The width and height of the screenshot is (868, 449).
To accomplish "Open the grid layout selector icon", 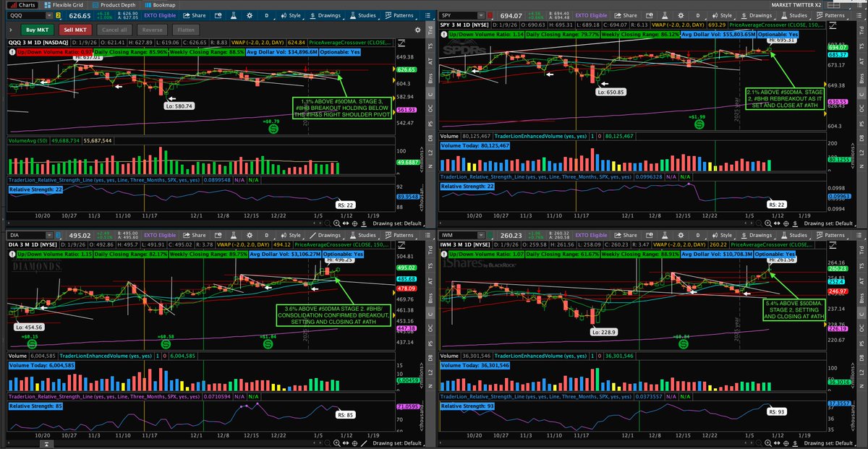I will pos(834,5).
